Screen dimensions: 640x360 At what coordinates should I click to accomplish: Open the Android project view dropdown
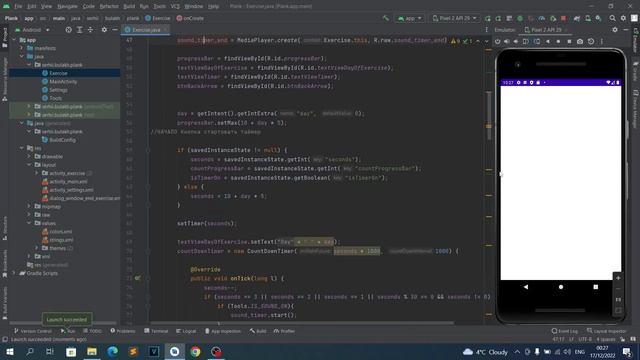(32, 30)
